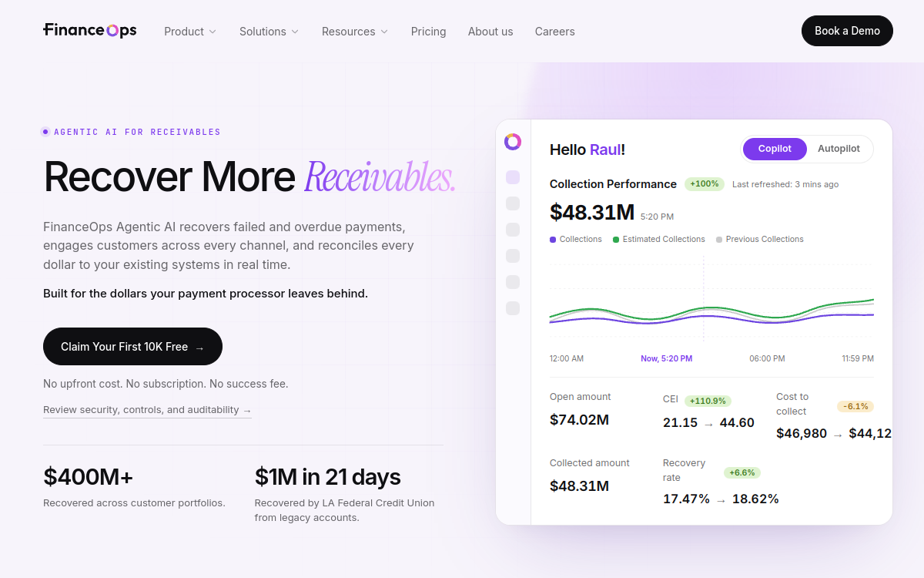Screen dimensions: 924x578
Task: Expand the Resources dropdown menu
Action: pos(355,32)
